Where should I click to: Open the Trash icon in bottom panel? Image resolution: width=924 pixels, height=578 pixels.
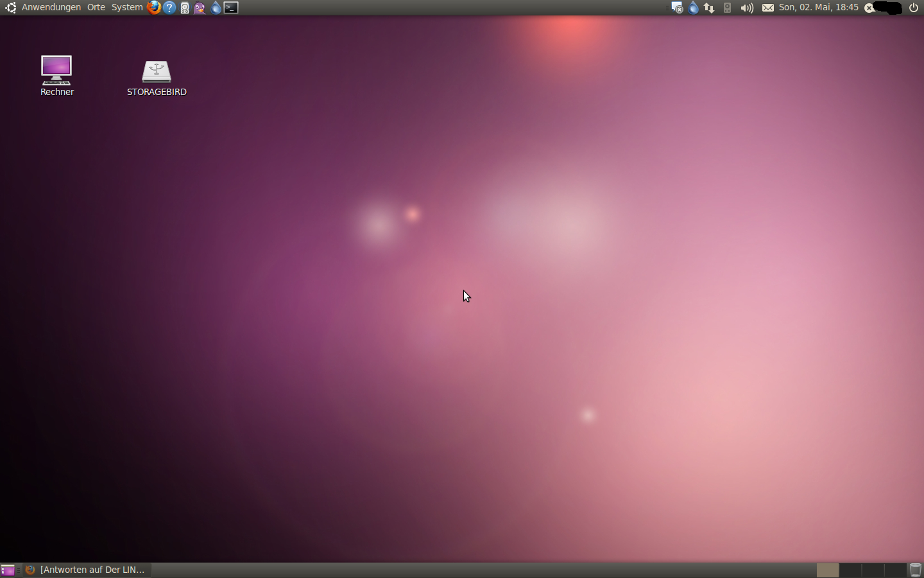click(916, 570)
